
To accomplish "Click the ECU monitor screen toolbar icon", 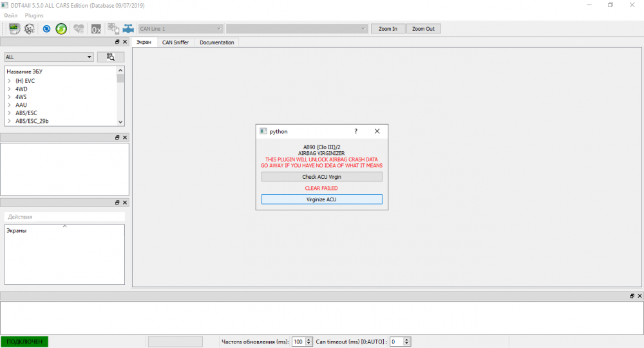I will [x=14, y=29].
